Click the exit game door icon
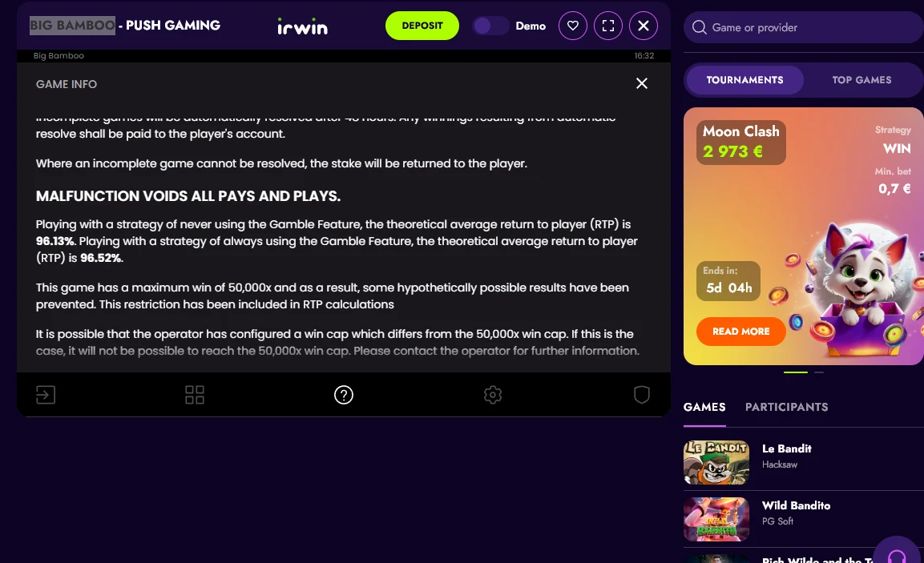Screen dimensions: 924x563 tap(46, 395)
